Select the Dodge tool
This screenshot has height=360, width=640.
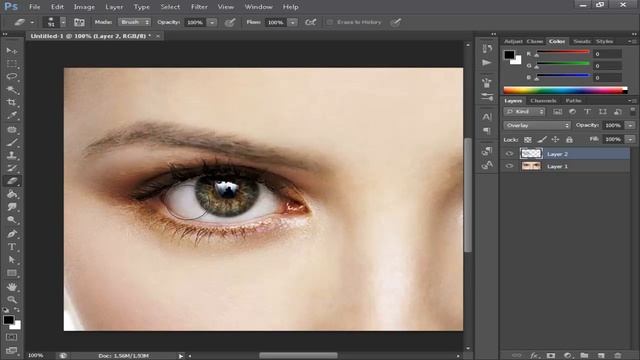(12, 220)
